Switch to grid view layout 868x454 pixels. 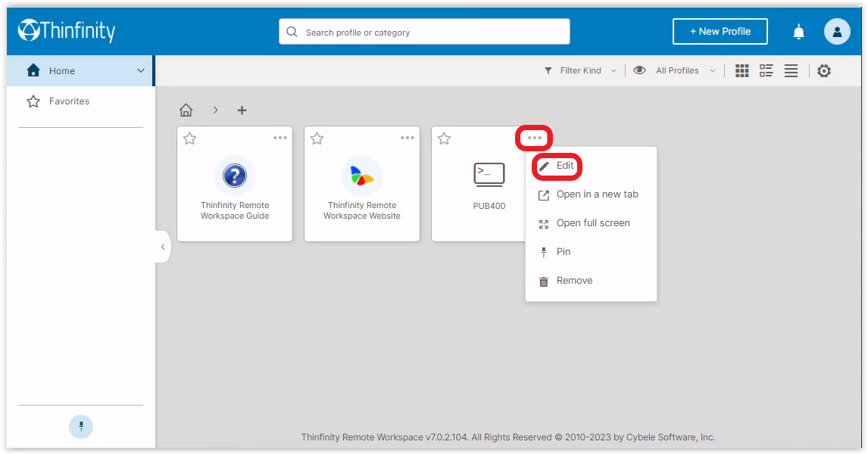(x=742, y=71)
